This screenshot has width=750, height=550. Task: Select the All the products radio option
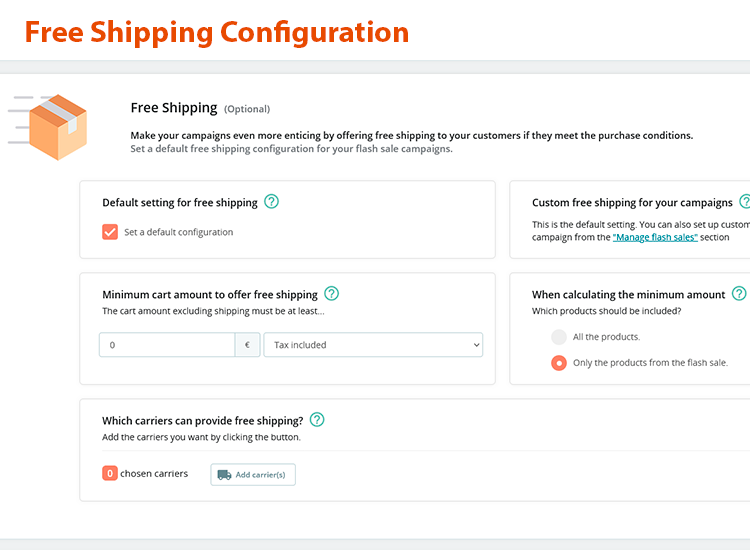[559, 337]
